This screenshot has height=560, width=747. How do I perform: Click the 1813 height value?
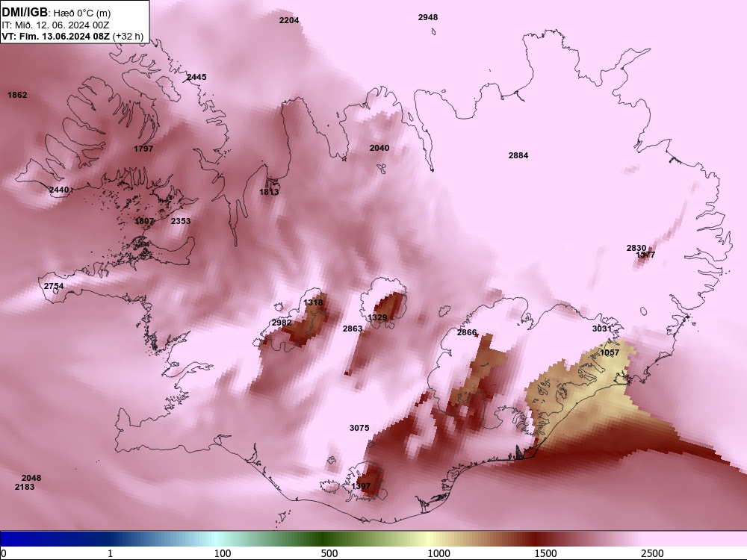pyautogui.click(x=269, y=192)
